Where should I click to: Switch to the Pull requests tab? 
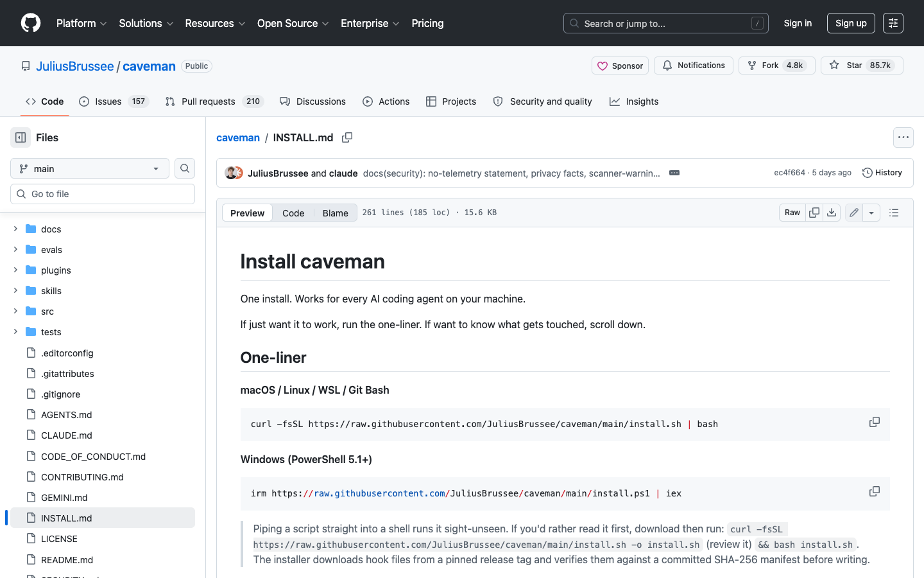(214, 101)
